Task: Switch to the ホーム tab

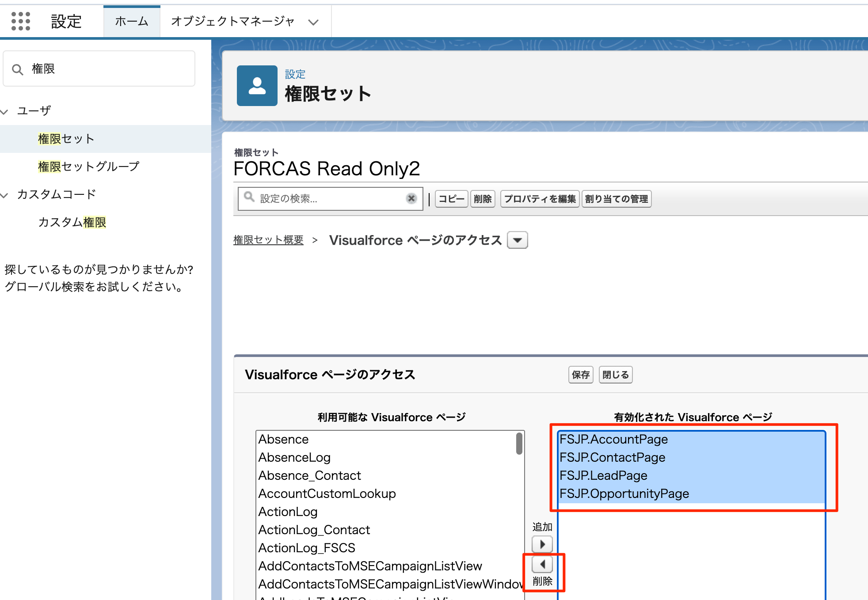Action: 132,21
